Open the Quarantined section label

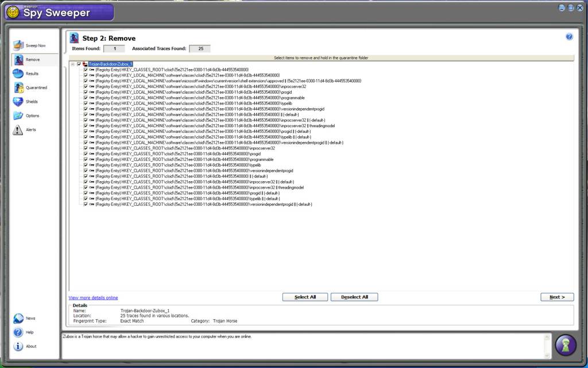click(x=36, y=87)
